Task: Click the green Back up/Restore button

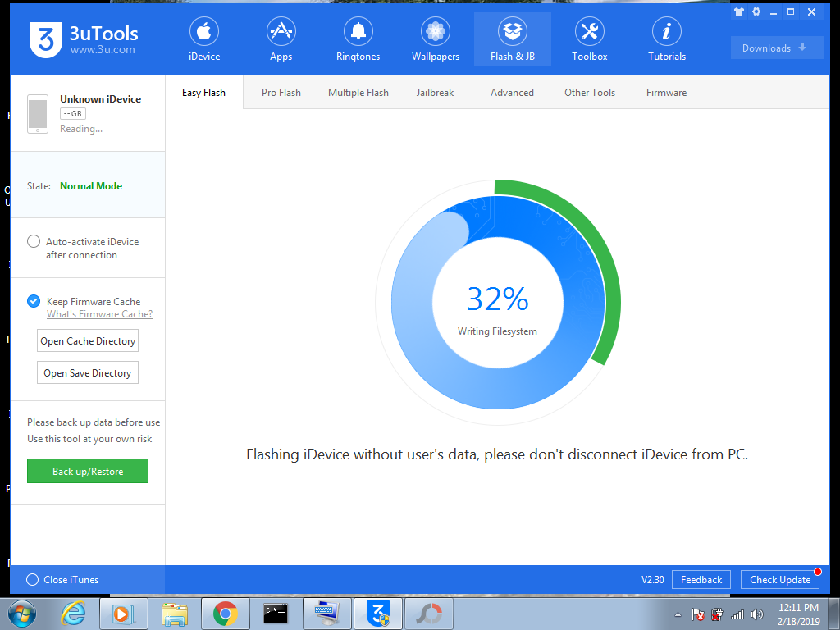Action: coord(88,471)
